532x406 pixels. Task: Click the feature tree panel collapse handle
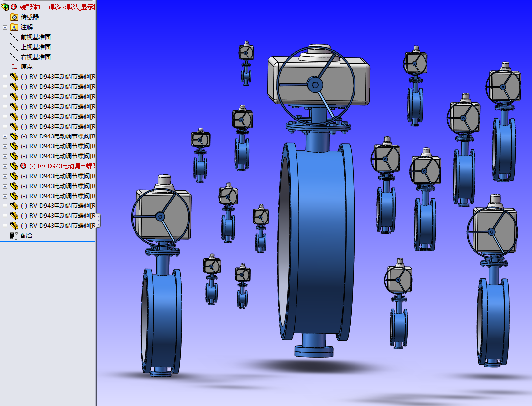click(98, 220)
